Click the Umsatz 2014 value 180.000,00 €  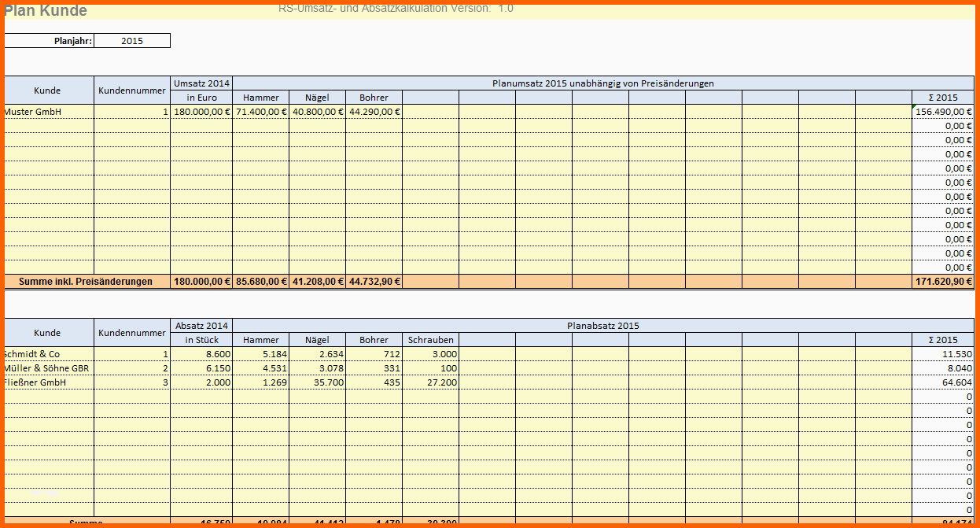[x=201, y=112]
